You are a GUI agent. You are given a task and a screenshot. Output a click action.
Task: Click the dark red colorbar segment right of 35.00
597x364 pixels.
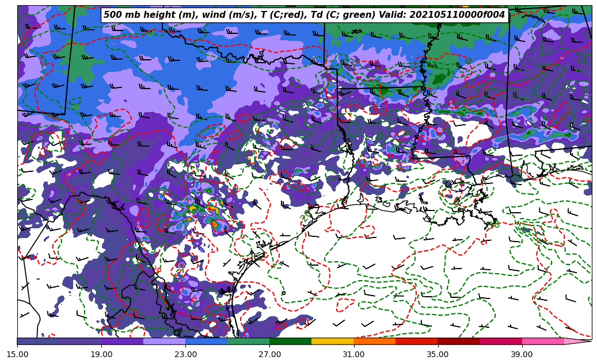pos(459,341)
